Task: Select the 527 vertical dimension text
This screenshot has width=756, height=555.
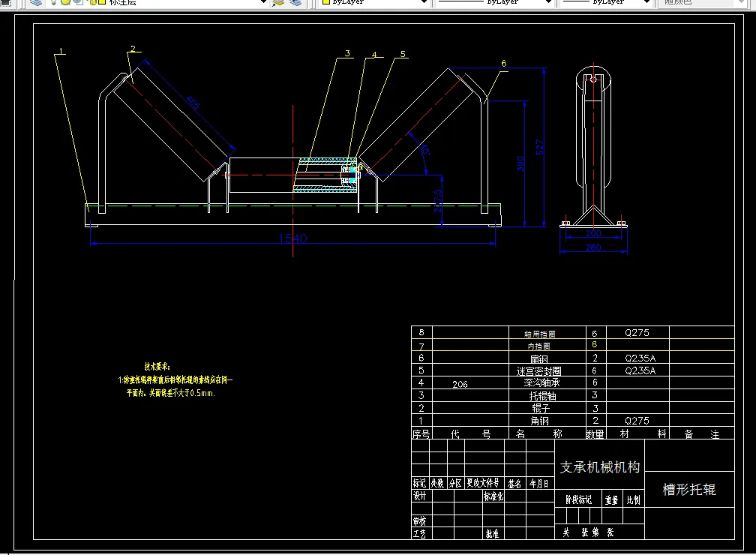Action: point(539,147)
